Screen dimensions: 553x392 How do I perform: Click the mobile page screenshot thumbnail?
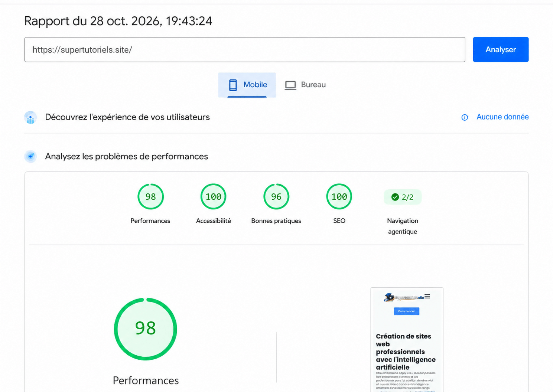(407, 340)
